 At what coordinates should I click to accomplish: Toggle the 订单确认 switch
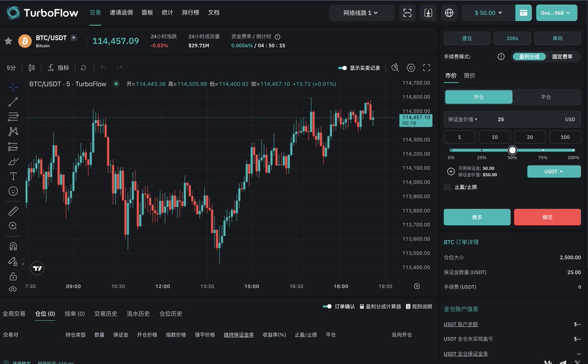click(327, 306)
